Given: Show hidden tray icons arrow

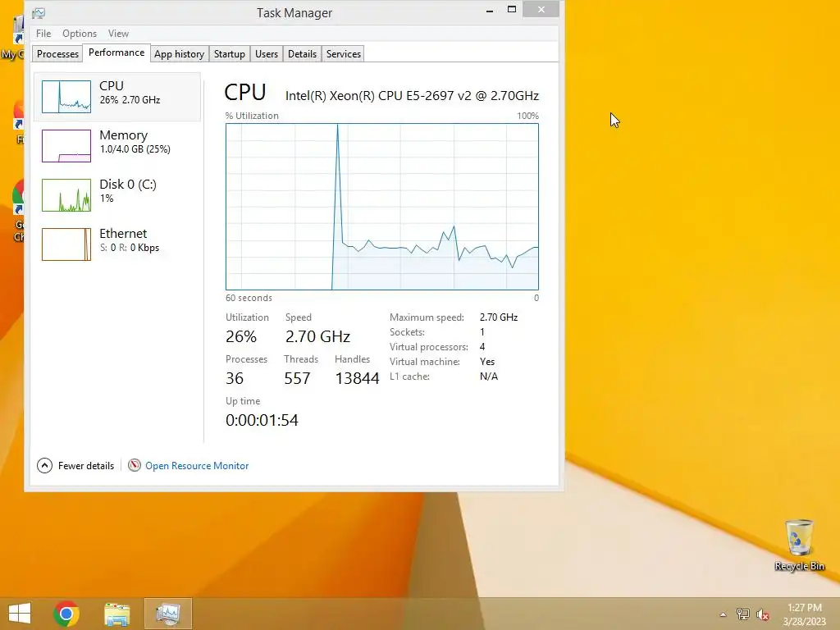Looking at the screenshot, I should [723, 614].
